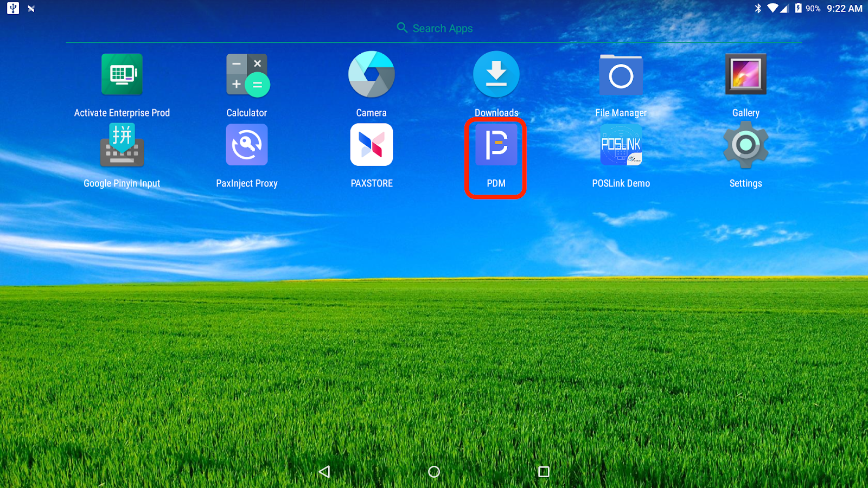This screenshot has height=488, width=868.
Task: Tap the cellular signal status icon
Action: pyautogui.click(x=784, y=8)
